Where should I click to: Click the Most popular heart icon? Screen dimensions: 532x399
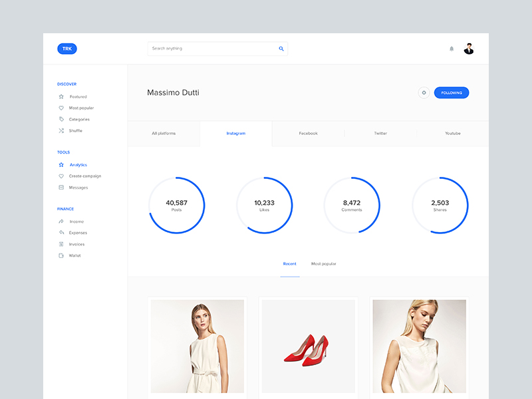tap(61, 108)
